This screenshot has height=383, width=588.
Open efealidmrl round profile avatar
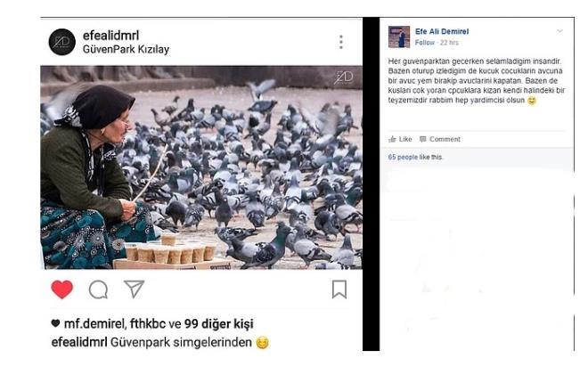[x=61, y=42]
